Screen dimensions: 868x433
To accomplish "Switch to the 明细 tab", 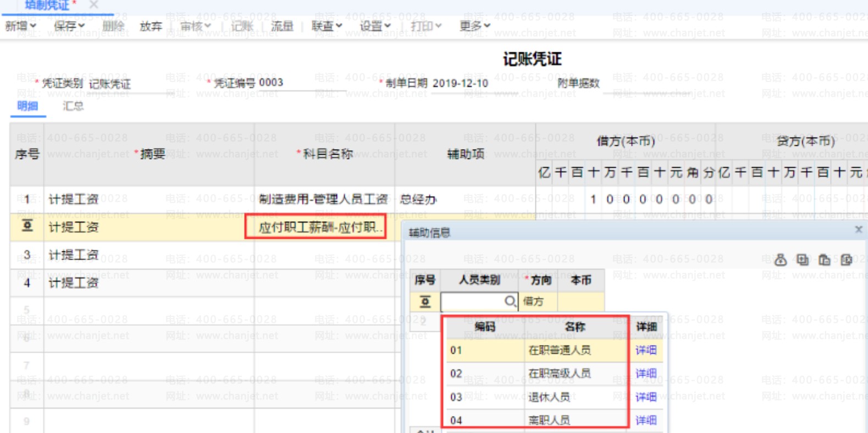I will point(27,106).
